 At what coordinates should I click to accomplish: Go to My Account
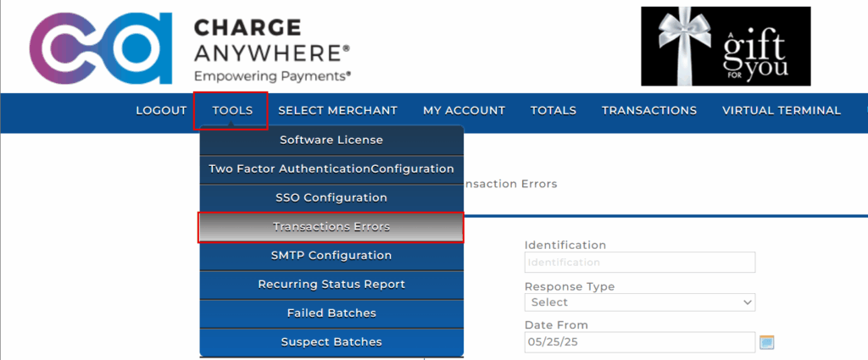point(464,110)
